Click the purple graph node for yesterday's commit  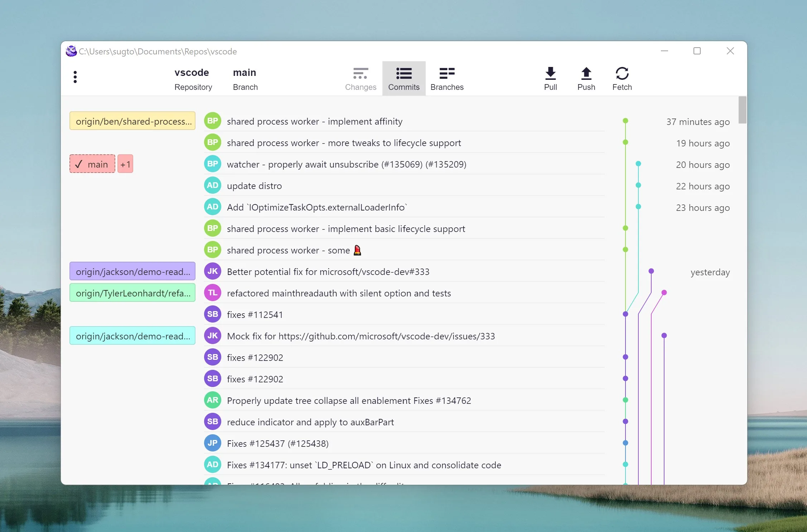(x=651, y=271)
